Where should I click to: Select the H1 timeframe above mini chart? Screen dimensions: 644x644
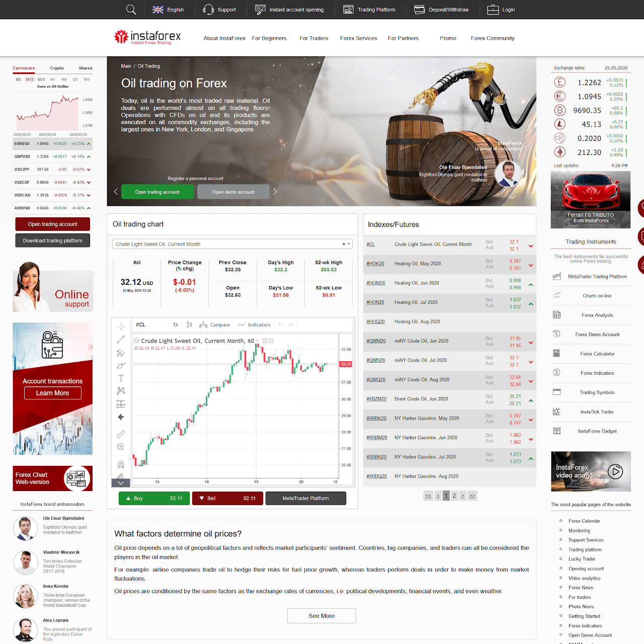pos(52,79)
